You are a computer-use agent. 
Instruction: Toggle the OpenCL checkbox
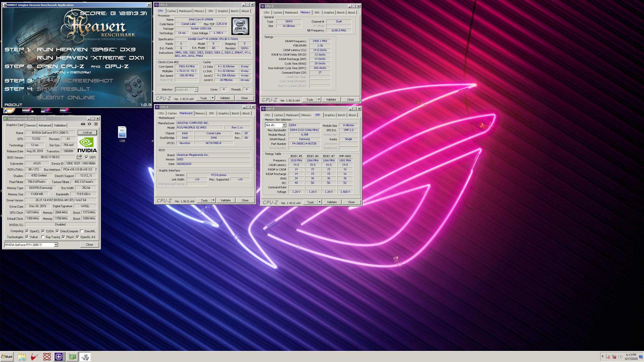[27, 231]
